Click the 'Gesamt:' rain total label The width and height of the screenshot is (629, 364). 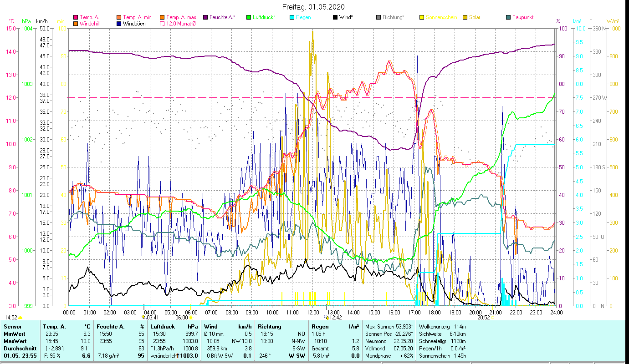click(x=321, y=348)
